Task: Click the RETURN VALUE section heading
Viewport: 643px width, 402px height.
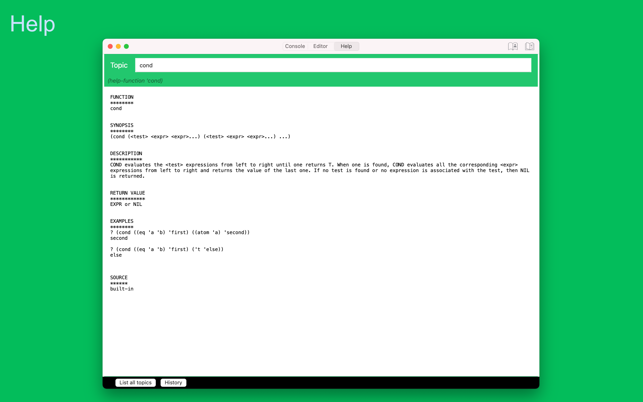Action: pyautogui.click(x=127, y=193)
